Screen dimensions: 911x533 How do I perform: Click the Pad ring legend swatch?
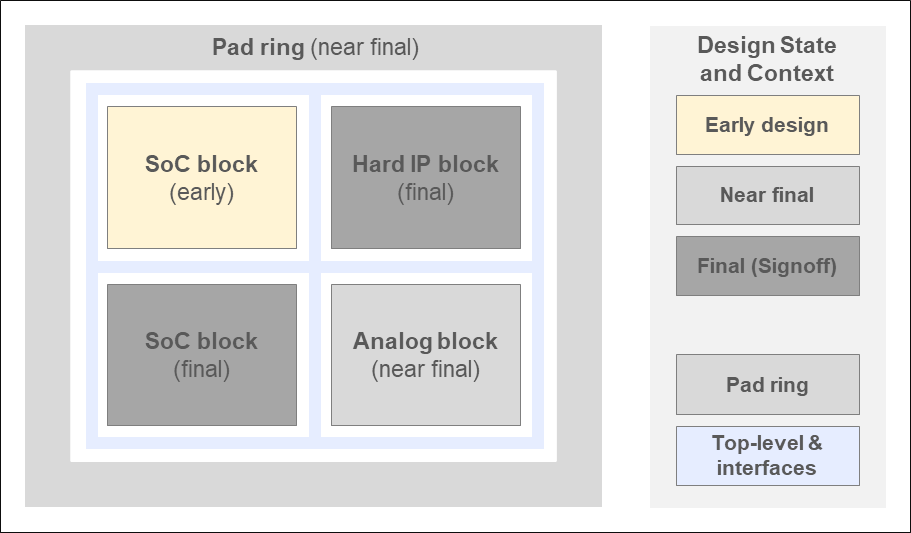click(767, 384)
